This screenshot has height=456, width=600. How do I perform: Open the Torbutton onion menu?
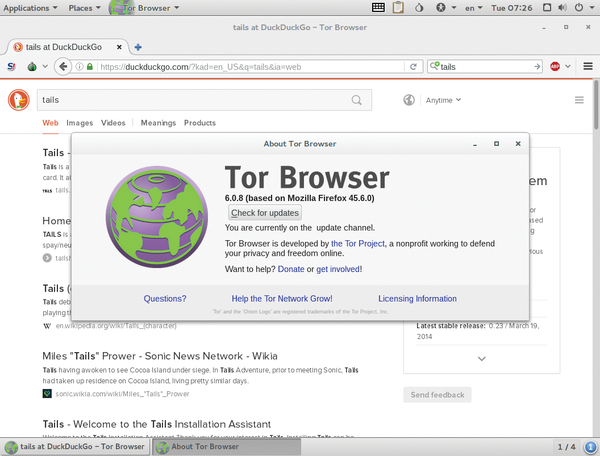tap(33, 67)
